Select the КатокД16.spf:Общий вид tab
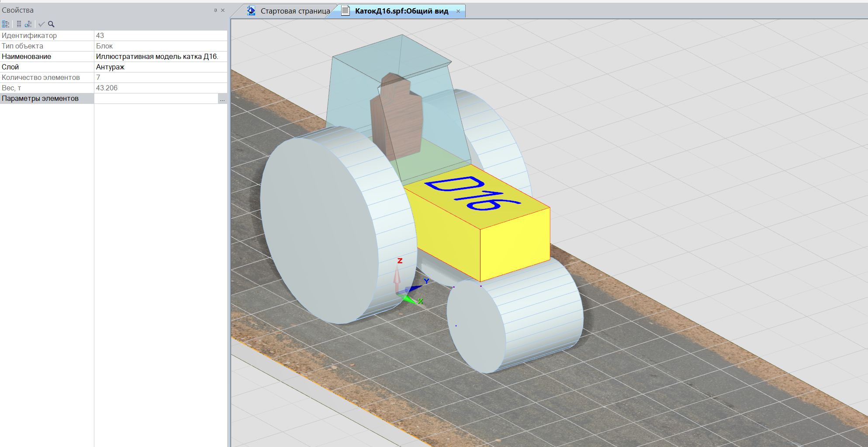This screenshot has width=868, height=447. (401, 11)
